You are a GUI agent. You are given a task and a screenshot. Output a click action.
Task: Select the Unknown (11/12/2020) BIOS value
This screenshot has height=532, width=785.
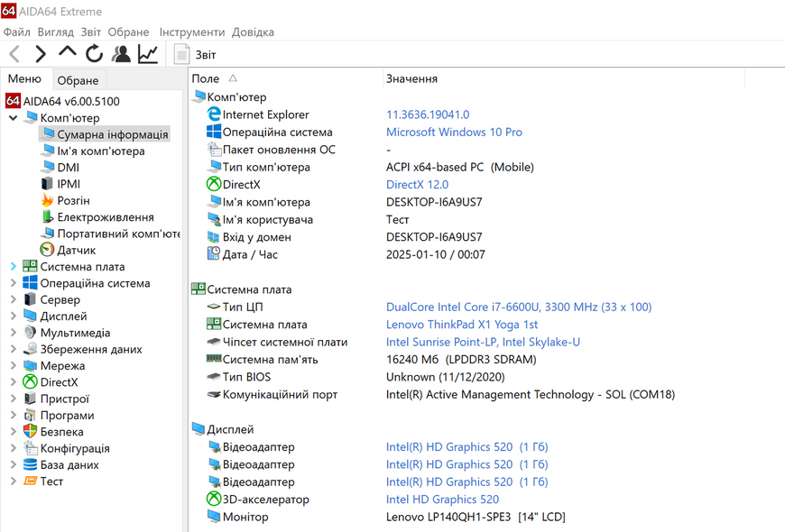[445, 377]
